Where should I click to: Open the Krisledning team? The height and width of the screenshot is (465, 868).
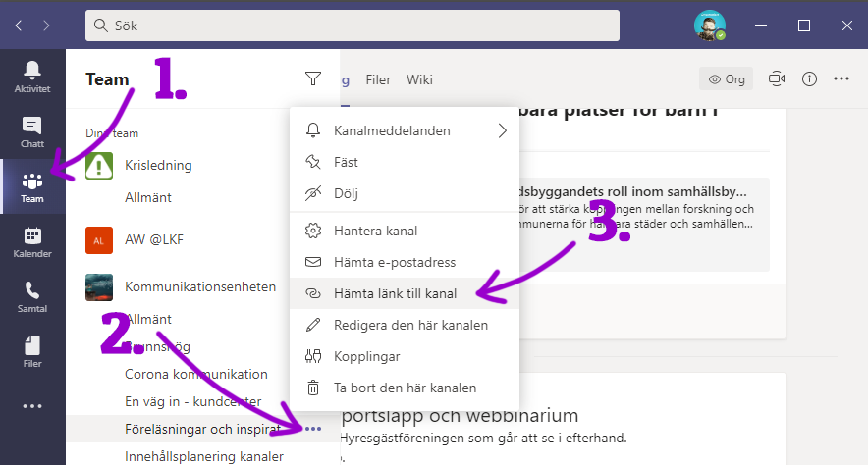[x=158, y=166]
